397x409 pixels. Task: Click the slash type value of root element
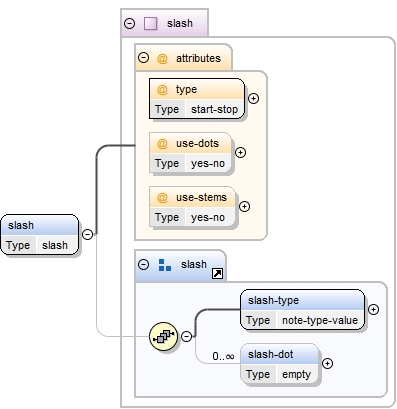[55, 245]
